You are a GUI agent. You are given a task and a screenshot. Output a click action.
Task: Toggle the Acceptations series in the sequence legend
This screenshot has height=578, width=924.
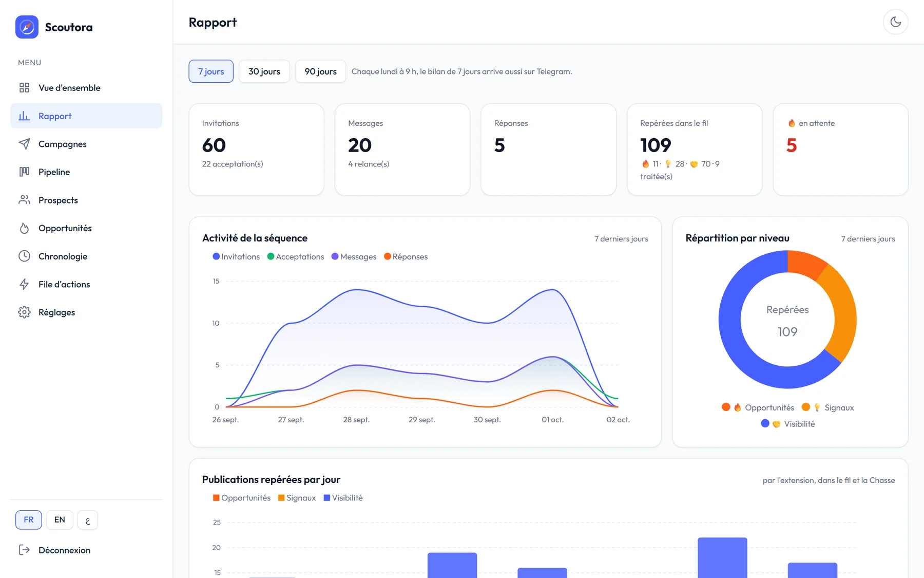(296, 256)
